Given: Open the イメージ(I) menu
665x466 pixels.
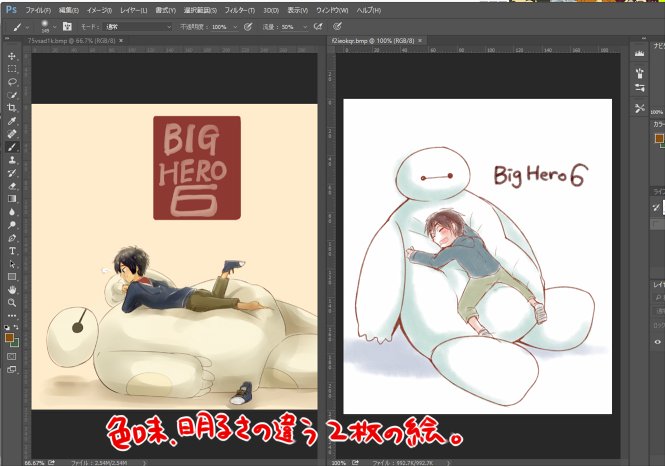Looking at the screenshot, I should coord(99,10).
